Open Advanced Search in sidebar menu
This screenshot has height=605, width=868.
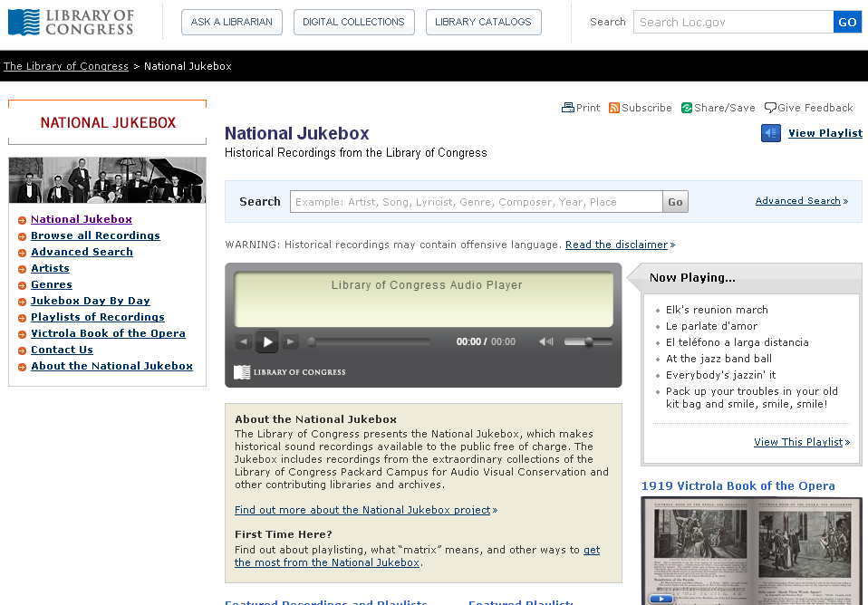click(82, 252)
